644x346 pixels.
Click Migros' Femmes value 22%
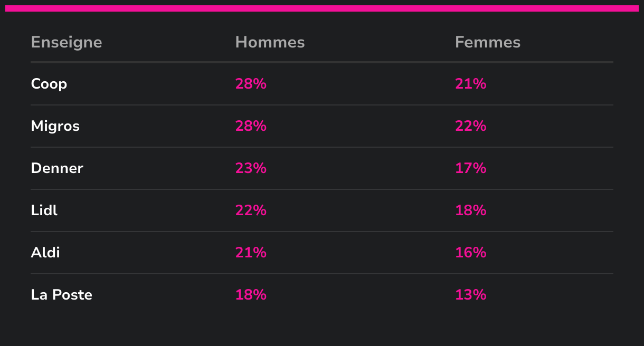(470, 126)
